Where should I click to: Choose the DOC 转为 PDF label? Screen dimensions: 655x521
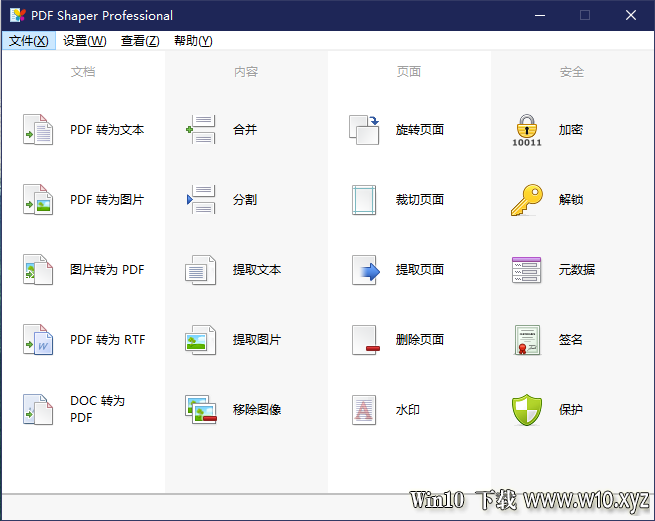(x=97, y=409)
